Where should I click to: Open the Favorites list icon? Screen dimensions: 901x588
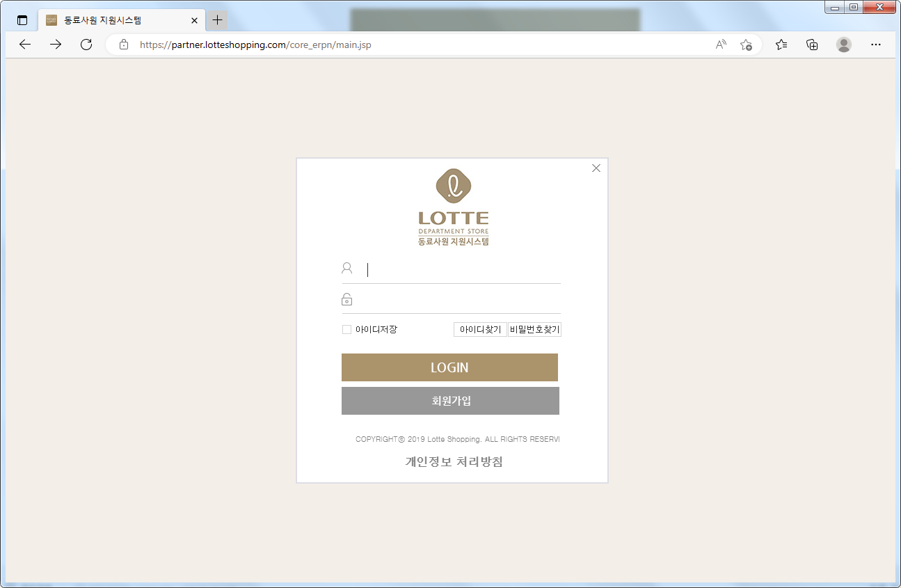pyautogui.click(x=781, y=45)
